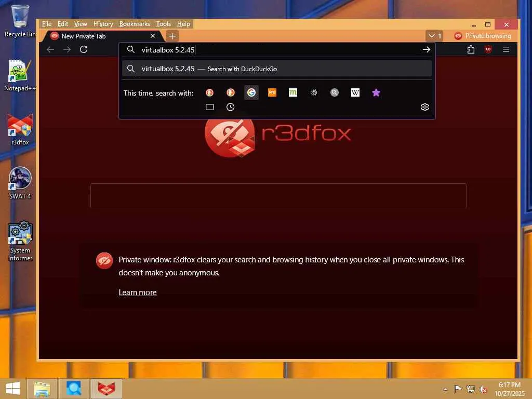Open r3dfox desktop shortcut

(20, 130)
